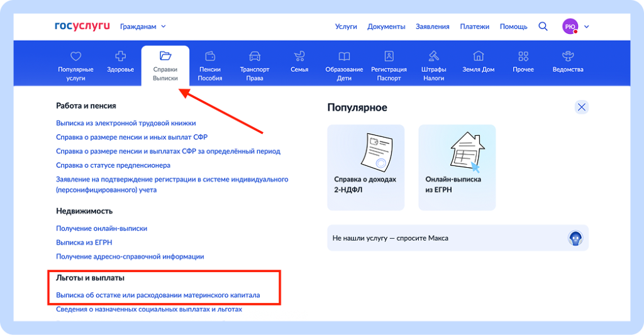This screenshot has height=335, width=644.
Task: Choose the Пенсии Пособия wallet category
Action: click(210, 66)
